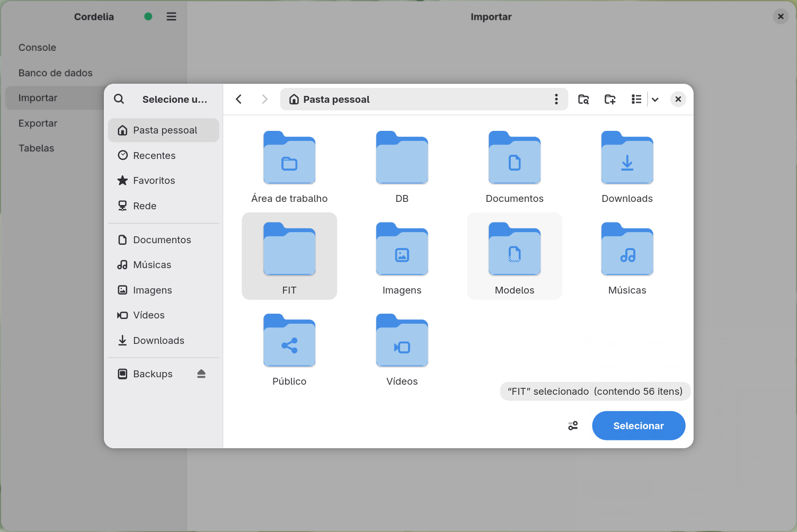Click the Pasta pessoal path bar
Image resolution: width=797 pixels, height=532 pixels.
pyautogui.click(x=424, y=99)
